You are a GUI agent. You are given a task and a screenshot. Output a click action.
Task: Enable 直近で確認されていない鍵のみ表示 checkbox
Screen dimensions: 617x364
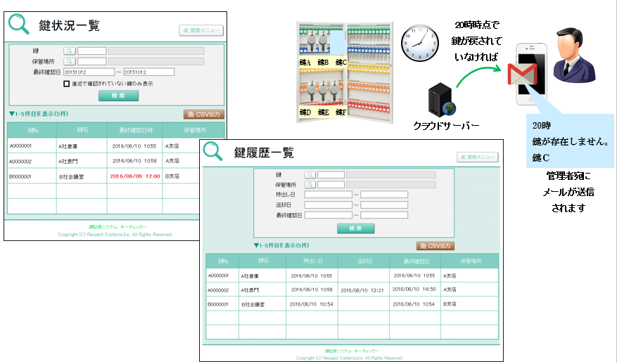click(67, 84)
